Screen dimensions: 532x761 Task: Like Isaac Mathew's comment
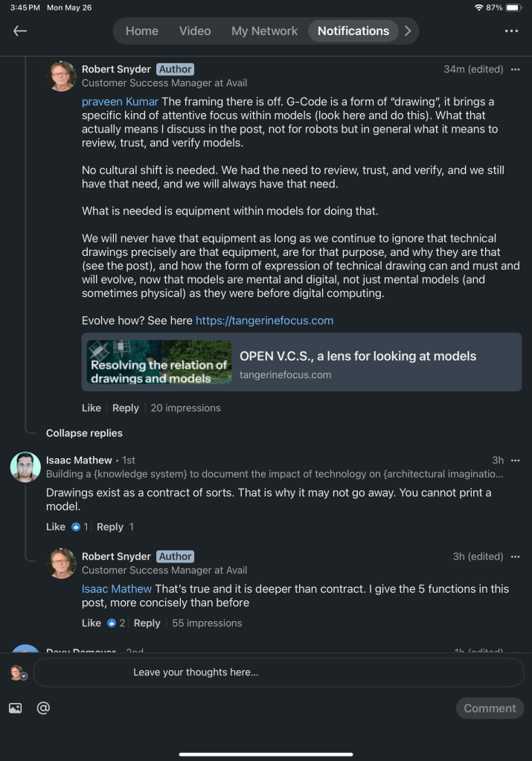[56, 527]
